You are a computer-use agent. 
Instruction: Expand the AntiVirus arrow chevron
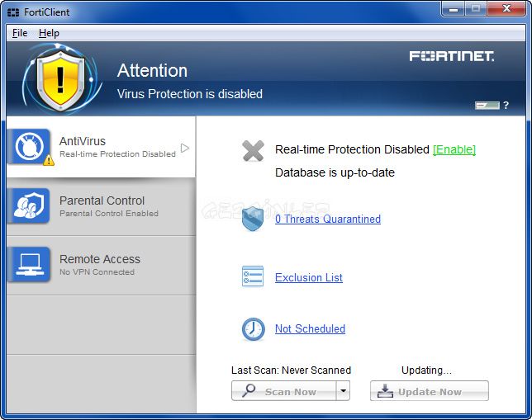[185, 149]
